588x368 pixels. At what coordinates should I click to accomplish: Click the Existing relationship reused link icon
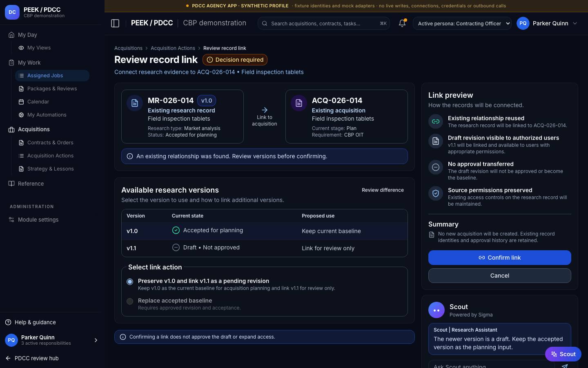click(436, 121)
